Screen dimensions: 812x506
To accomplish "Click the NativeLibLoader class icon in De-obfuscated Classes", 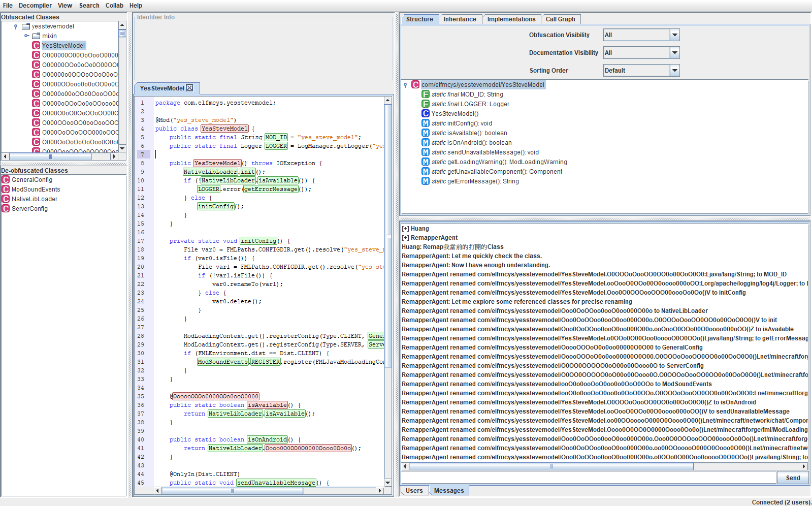I will [6, 199].
